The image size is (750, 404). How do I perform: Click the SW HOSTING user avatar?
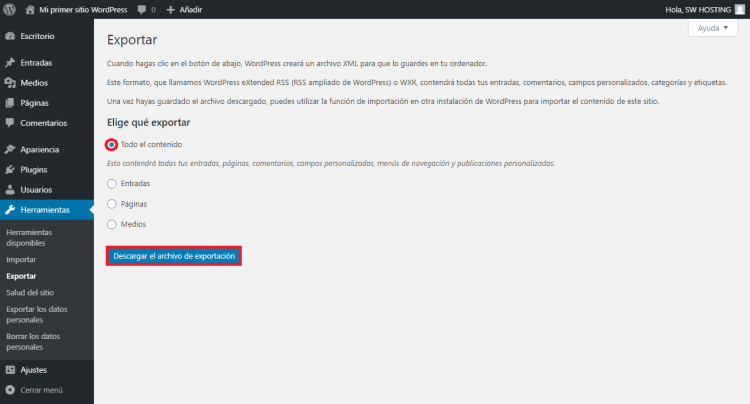tap(739, 10)
